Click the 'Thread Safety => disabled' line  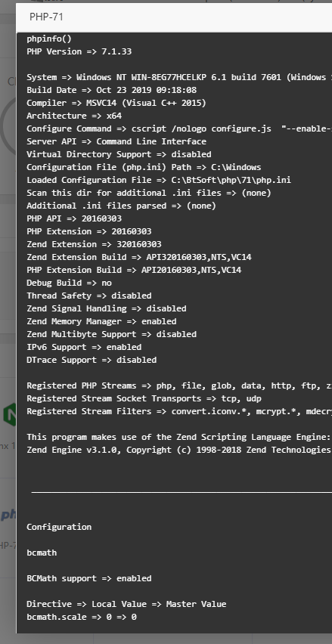click(x=88, y=296)
